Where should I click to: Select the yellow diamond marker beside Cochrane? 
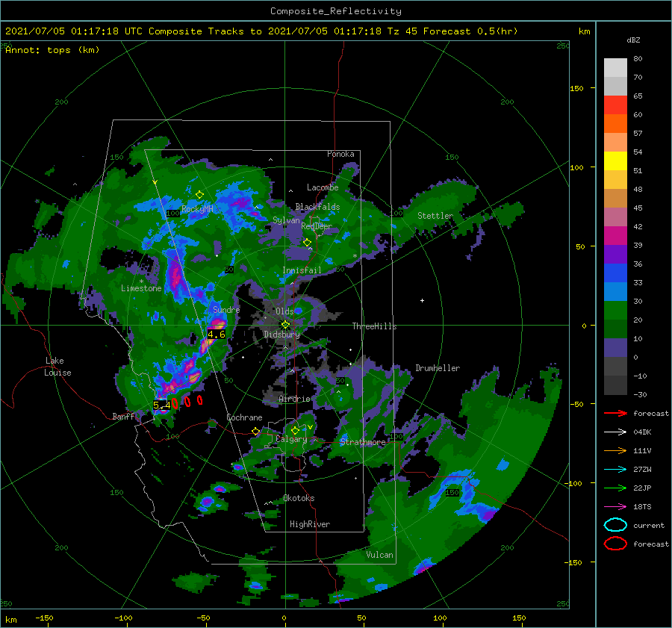pyautogui.click(x=255, y=432)
